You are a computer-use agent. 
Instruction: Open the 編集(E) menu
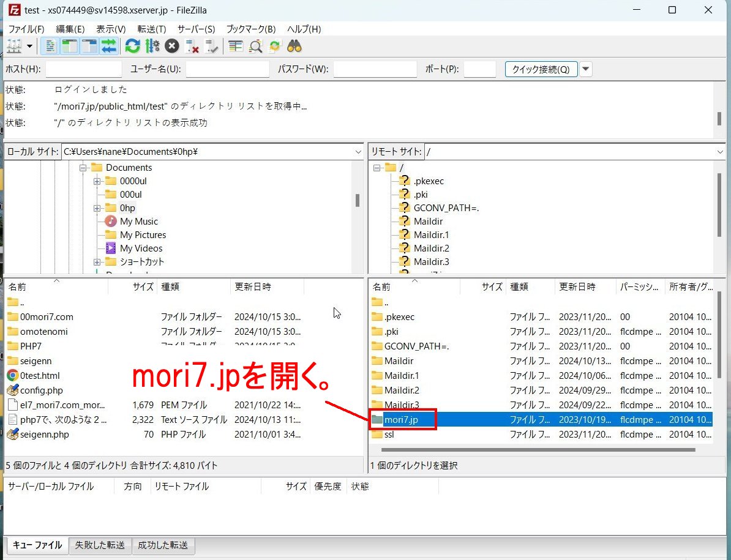pyautogui.click(x=70, y=29)
